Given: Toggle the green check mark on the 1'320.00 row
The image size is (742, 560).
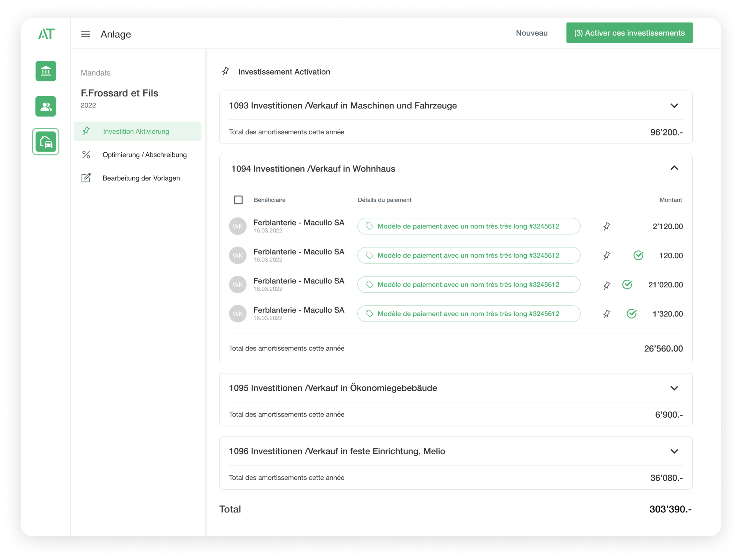Looking at the screenshot, I should point(631,314).
